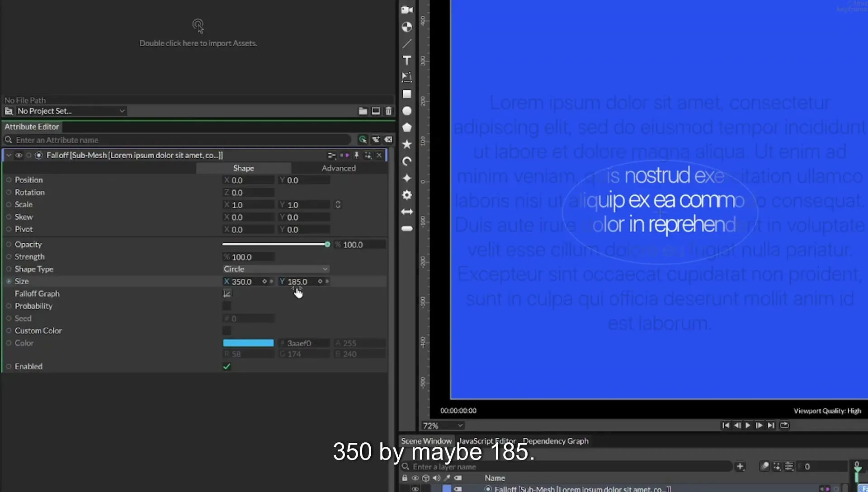Open the No Project Set dropdown
Screen dimensions: 868x492
(x=71, y=111)
